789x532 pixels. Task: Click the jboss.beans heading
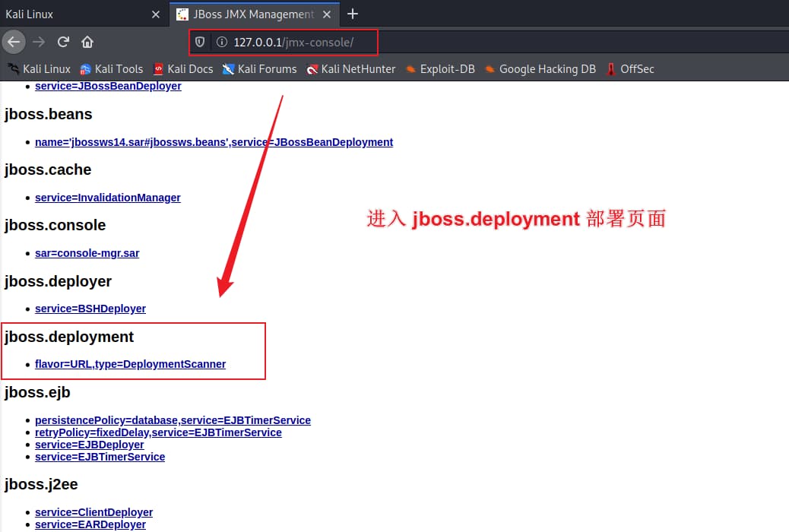49,114
